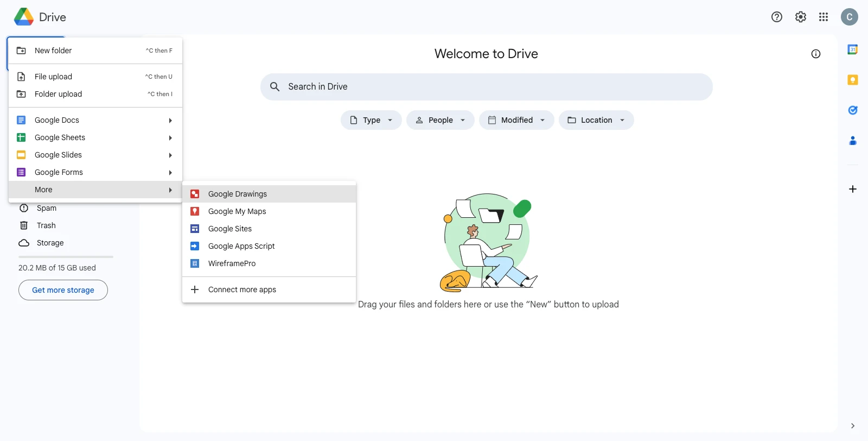Click the magnifier icon in the search bar
This screenshot has width=868, height=441.
pyautogui.click(x=275, y=87)
